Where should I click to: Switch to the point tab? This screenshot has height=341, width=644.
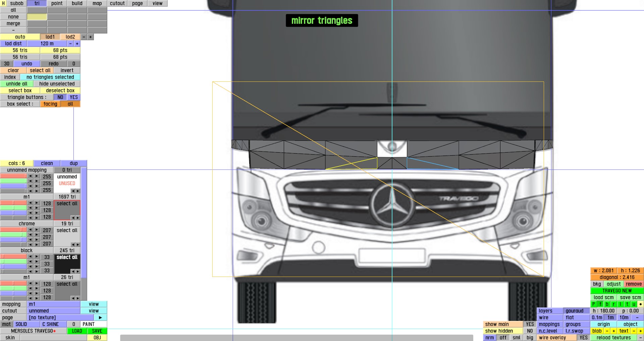pos(57,3)
